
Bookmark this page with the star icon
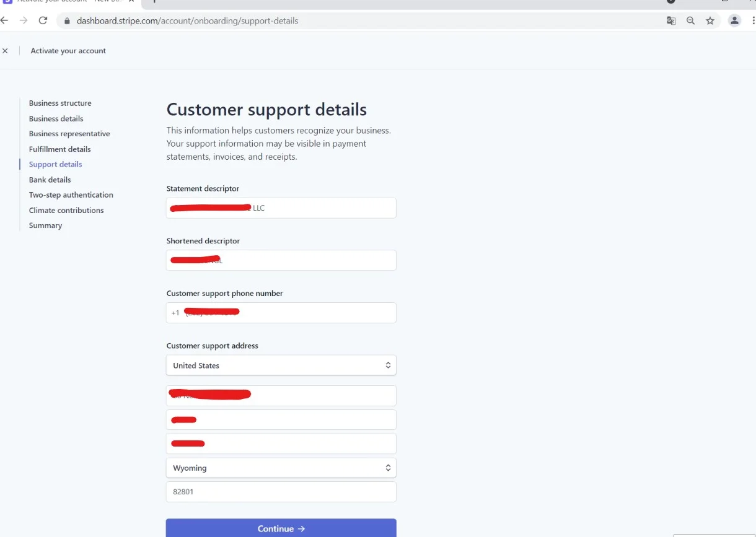coord(710,20)
